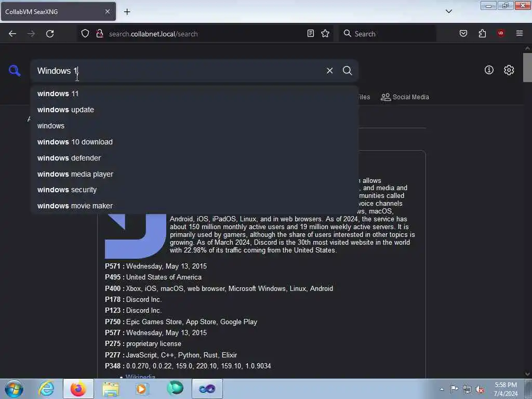Open the network tray icon

coord(467,389)
